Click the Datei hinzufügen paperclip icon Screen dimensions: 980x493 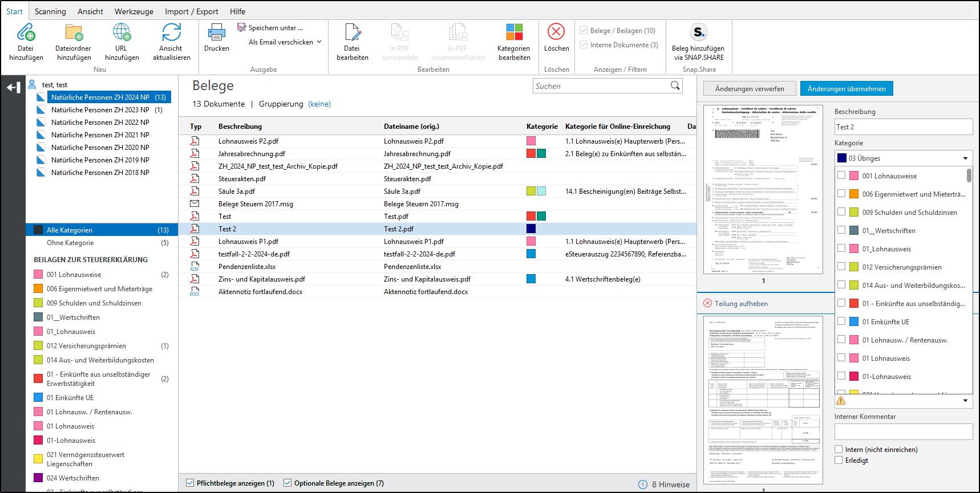click(26, 32)
